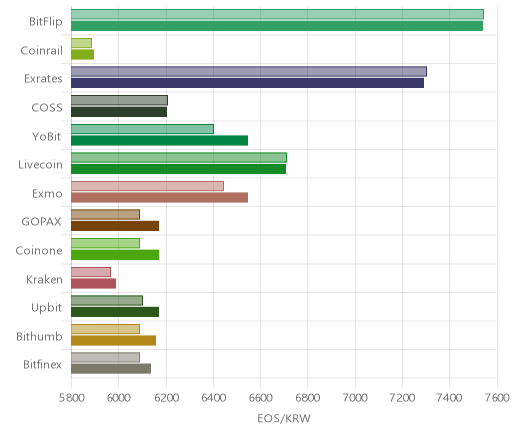Click the EOS/KRW axis title
This screenshot has width=512, height=436.
coord(284,418)
